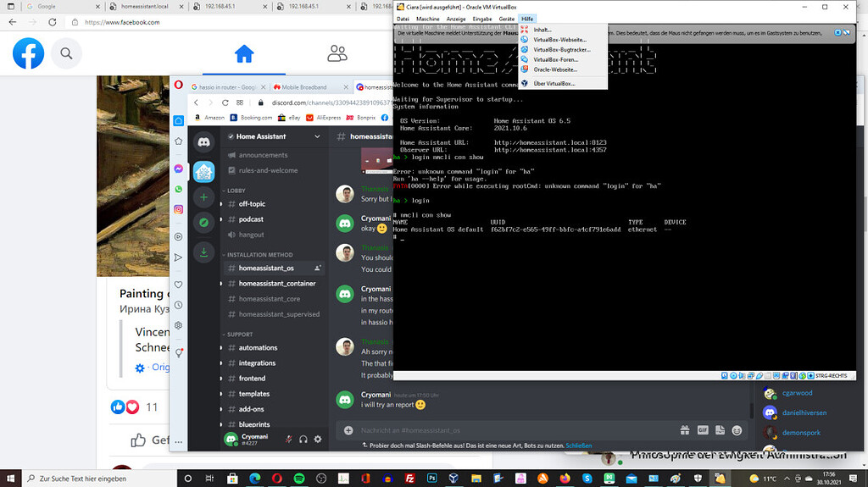Open the integrations channel
Viewport: 868px width, 487px height.
pos(273,363)
